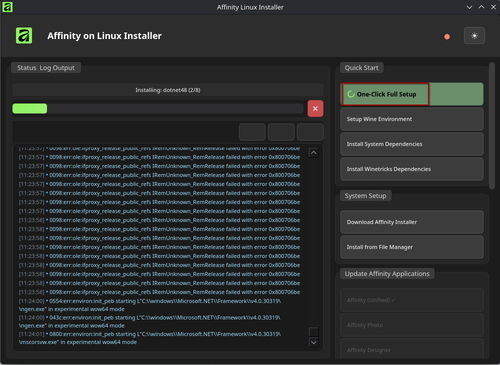Image resolution: width=500 pixels, height=365 pixels.
Task: Click the disabled Affinity Designer update button
Action: [412, 349]
